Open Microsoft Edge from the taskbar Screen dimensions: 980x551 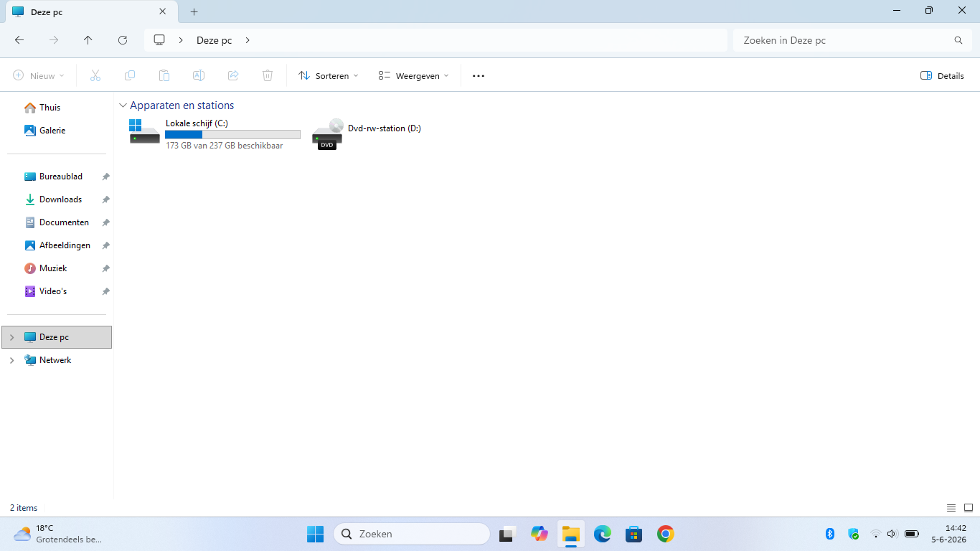coord(603,534)
